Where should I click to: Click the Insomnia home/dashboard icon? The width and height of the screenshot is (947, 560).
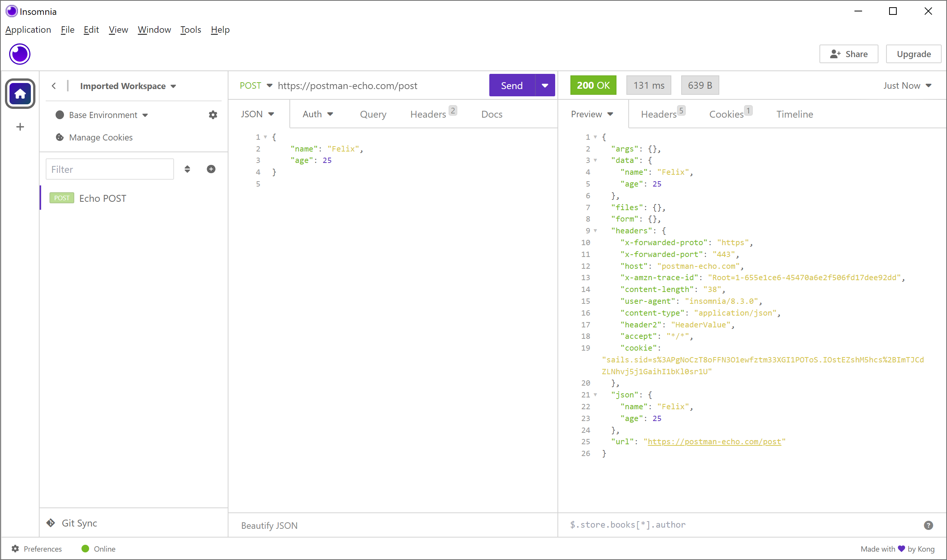21,94
